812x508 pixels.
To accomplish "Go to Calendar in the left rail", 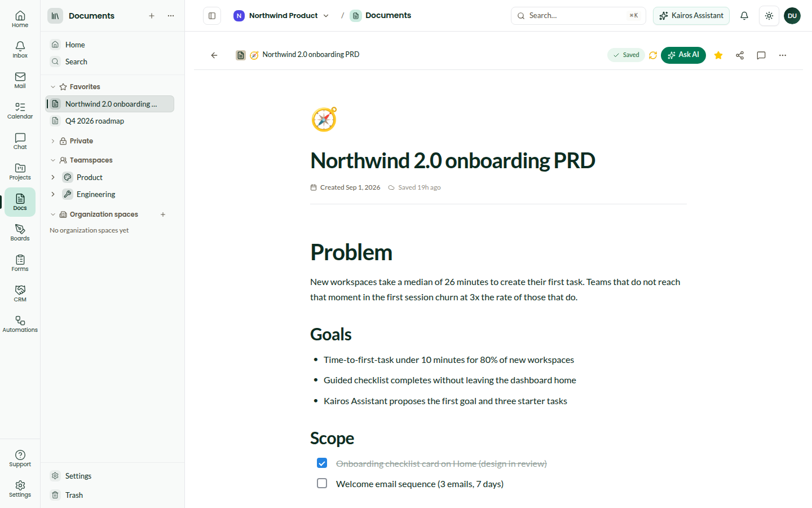I will click(x=20, y=111).
